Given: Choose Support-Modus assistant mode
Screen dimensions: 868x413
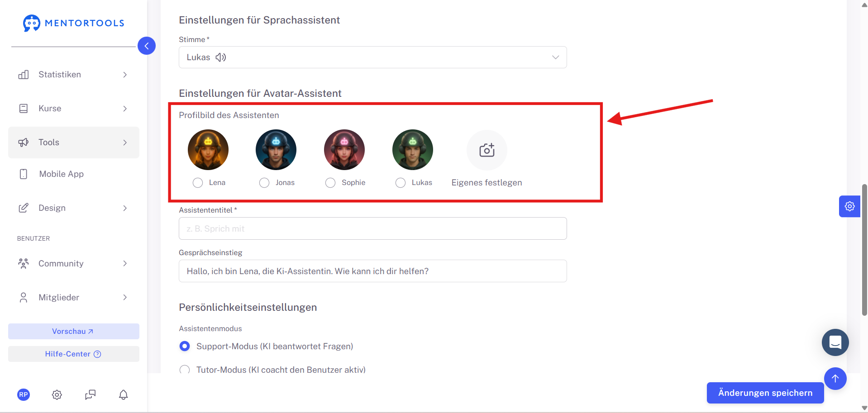Looking at the screenshot, I should 185,346.
